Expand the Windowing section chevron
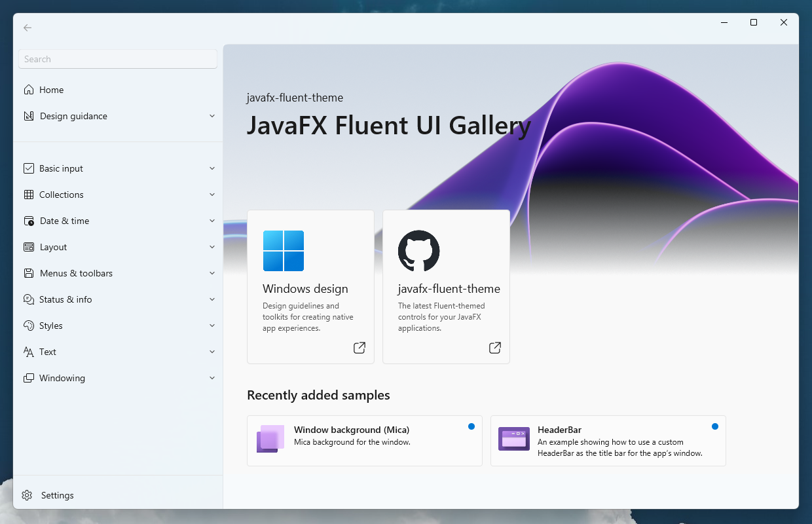The height and width of the screenshot is (524, 812). coord(212,378)
